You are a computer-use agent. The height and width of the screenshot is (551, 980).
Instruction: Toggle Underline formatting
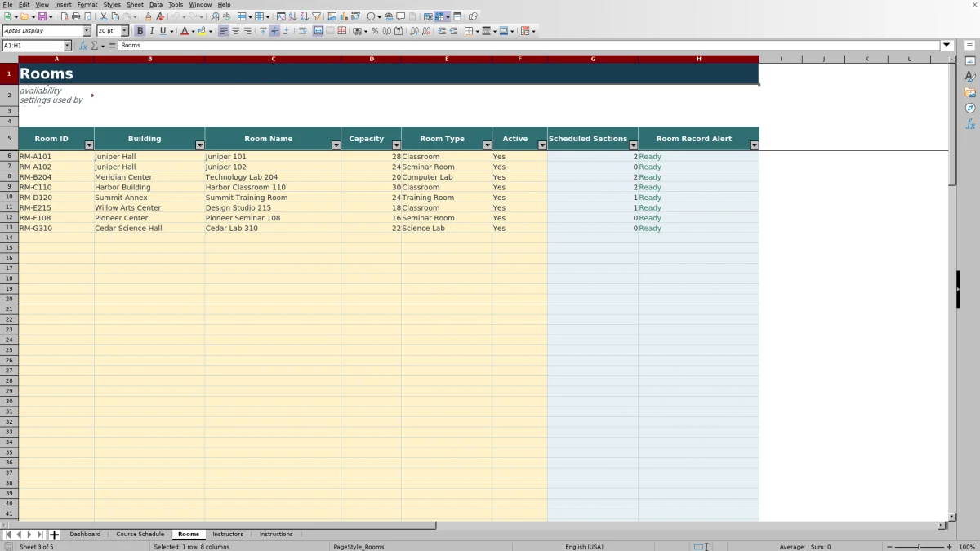pos(163,31)
